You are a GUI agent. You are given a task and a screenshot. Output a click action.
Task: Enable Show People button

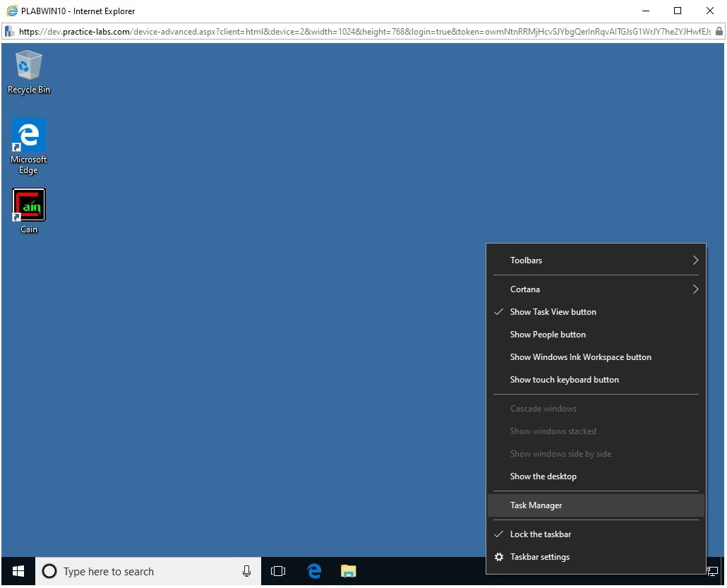pos(548,335)
